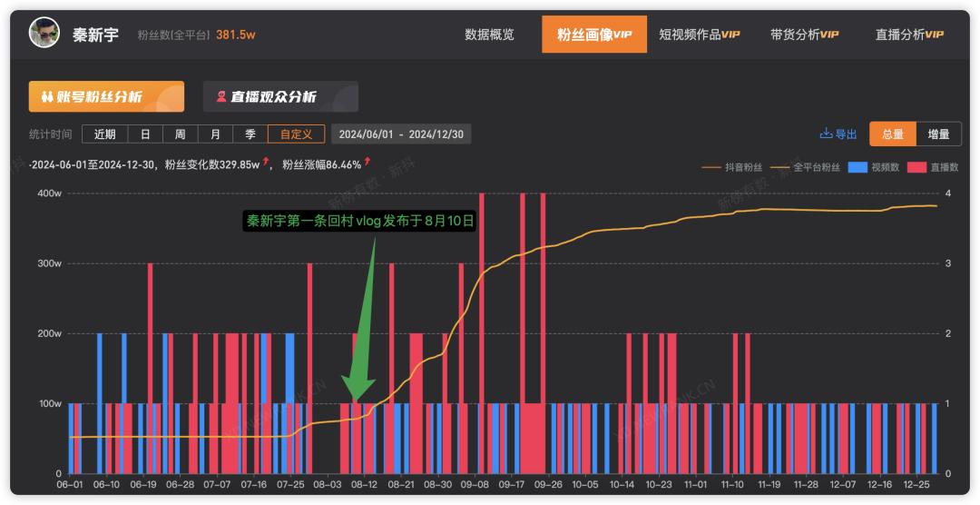Select 自定义 custom time range
The image size is (980, 505).
pyautogui.click(x=296, y=134)
